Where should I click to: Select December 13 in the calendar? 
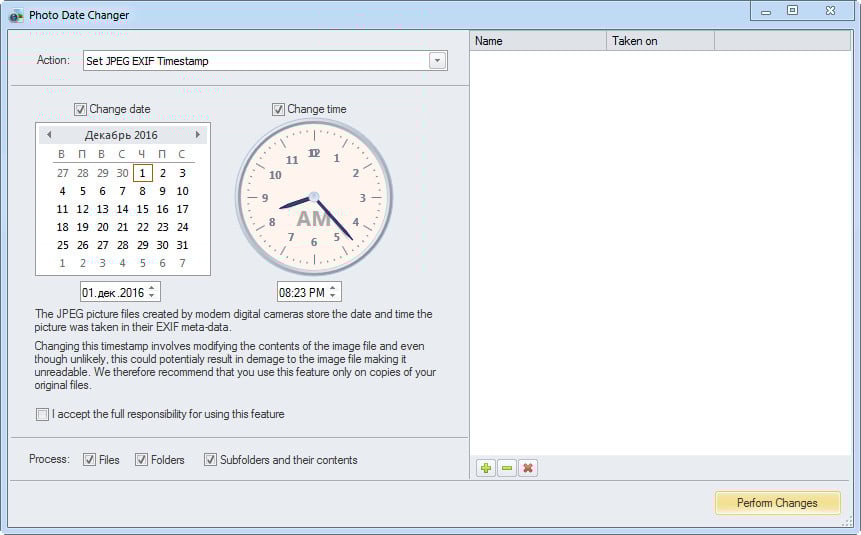[102, 209]
